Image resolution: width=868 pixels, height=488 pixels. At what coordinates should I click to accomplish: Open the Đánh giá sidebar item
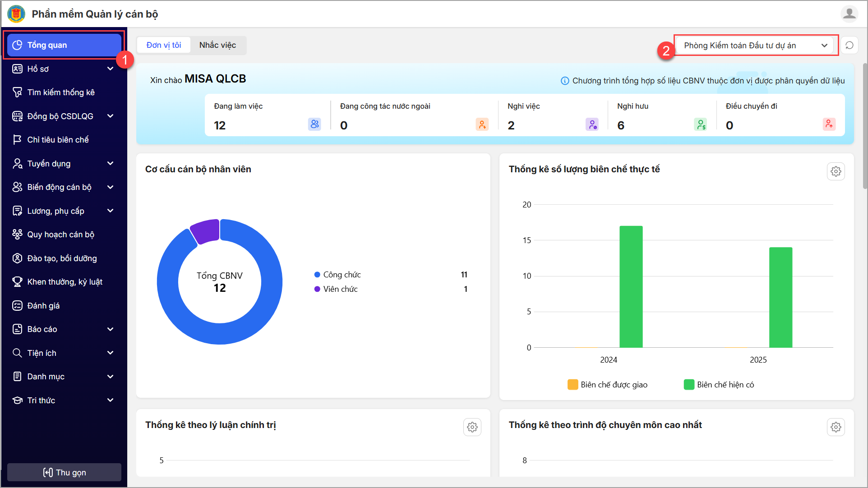43,306
